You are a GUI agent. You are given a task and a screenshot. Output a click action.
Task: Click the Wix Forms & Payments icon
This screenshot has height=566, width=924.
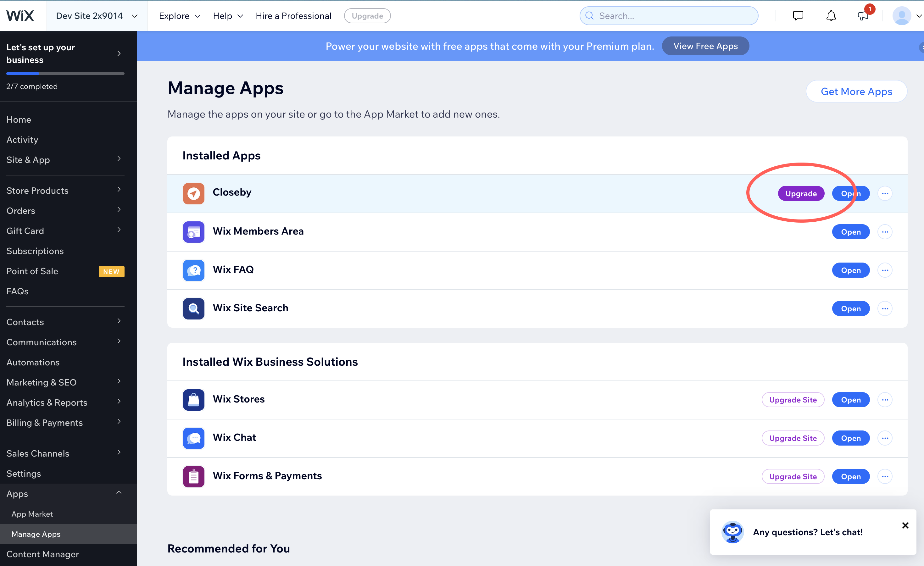click(193, 476)
